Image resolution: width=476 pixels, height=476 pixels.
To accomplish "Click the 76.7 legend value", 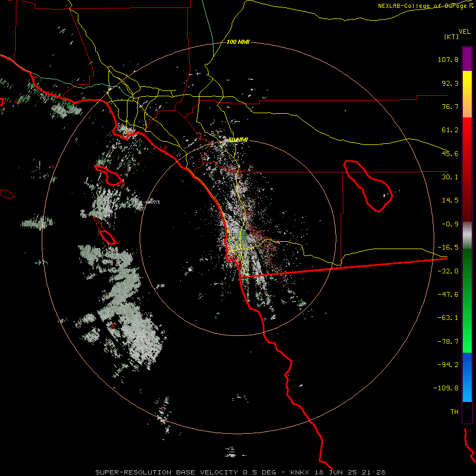I will coord(450,106).
